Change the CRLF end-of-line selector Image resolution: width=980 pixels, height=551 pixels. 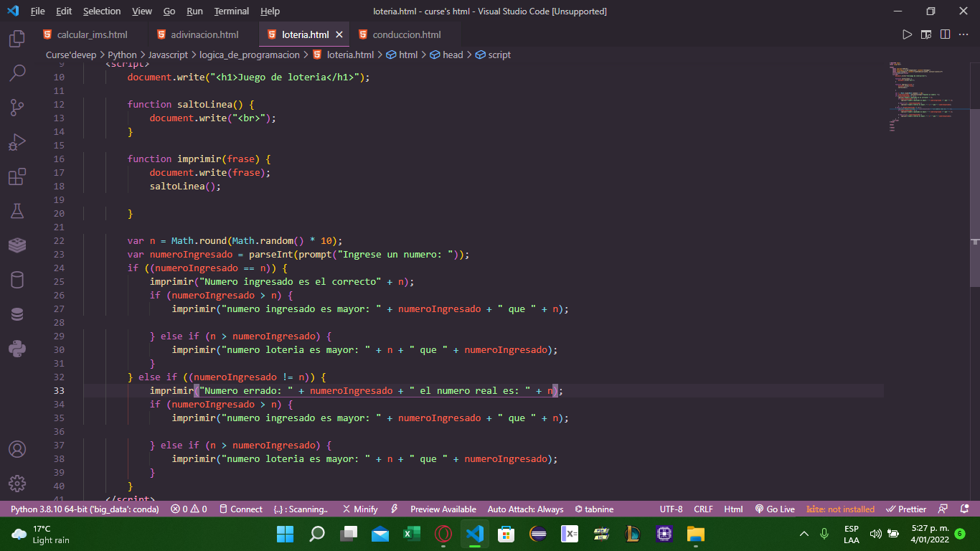(x=704, y=509)
